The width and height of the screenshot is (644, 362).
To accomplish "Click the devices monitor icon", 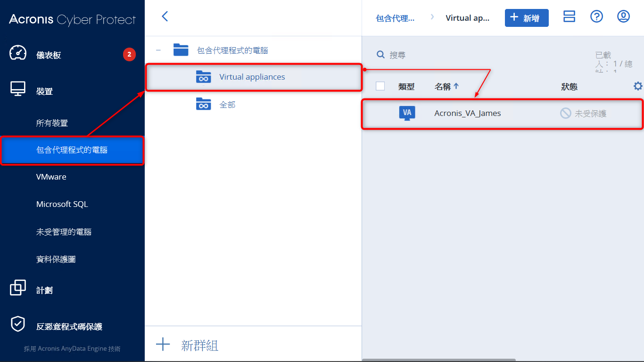I will 18,89.
